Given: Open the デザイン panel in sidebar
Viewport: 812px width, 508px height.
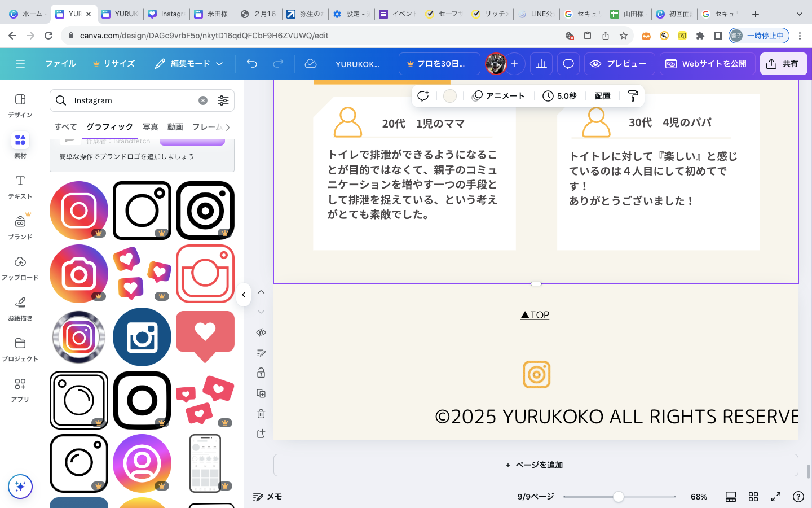Looking at the screenshot, I should click(20, 106).
